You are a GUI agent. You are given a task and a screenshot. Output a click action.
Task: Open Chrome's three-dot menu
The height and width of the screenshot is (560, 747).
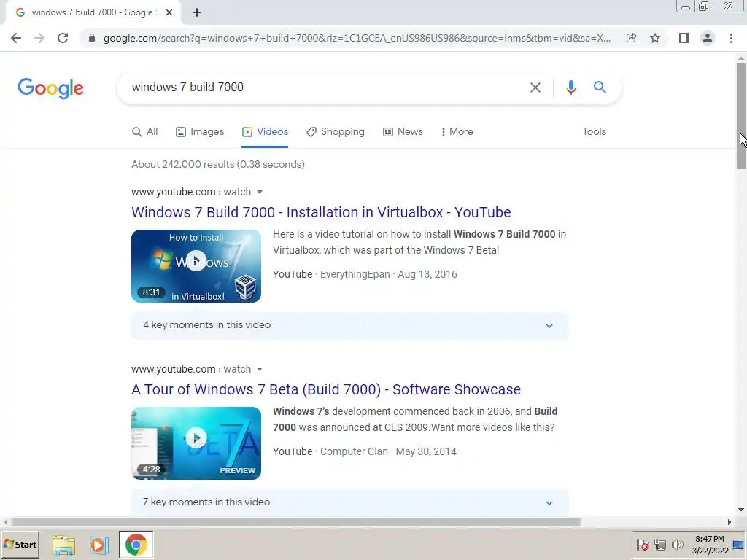(x=731, y=38)
